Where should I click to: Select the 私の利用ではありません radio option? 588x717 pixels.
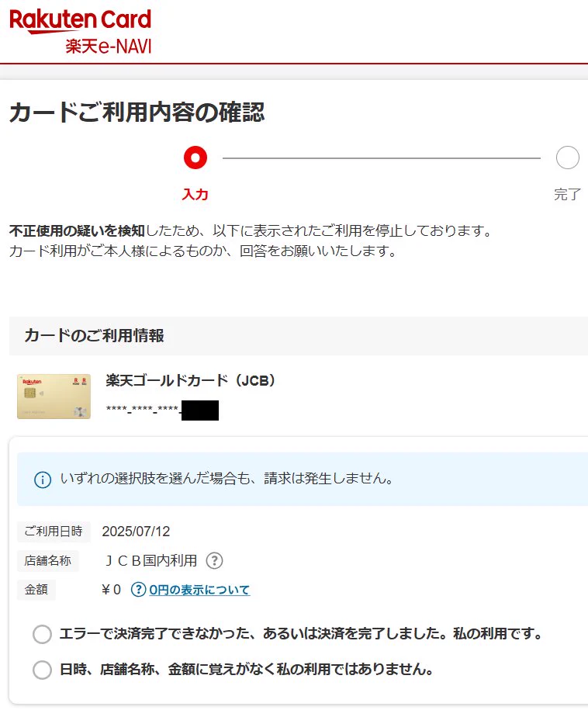[x=42, y=670]
